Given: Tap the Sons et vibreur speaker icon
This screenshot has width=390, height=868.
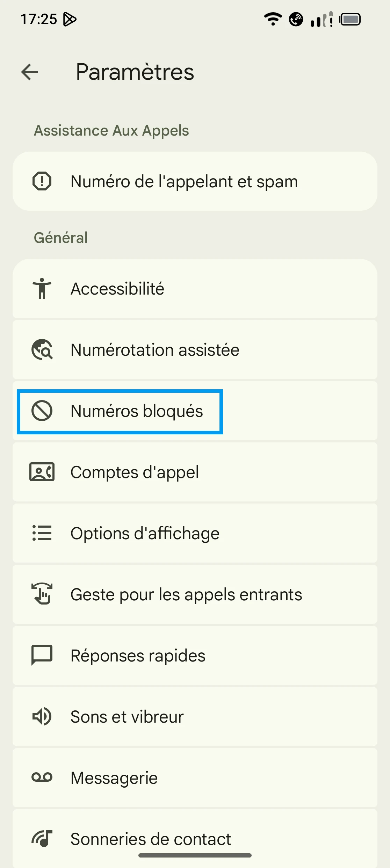Looking at the screenshot, I should coord(42,717).
